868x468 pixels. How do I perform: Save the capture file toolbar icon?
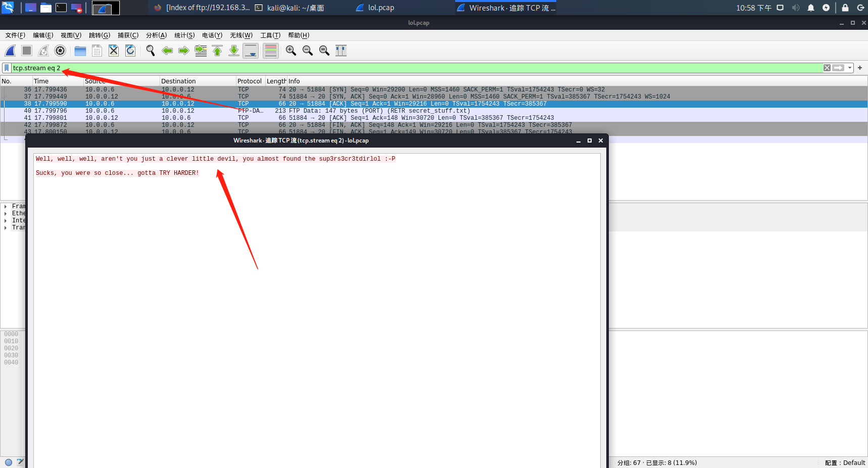coord(97,51)
